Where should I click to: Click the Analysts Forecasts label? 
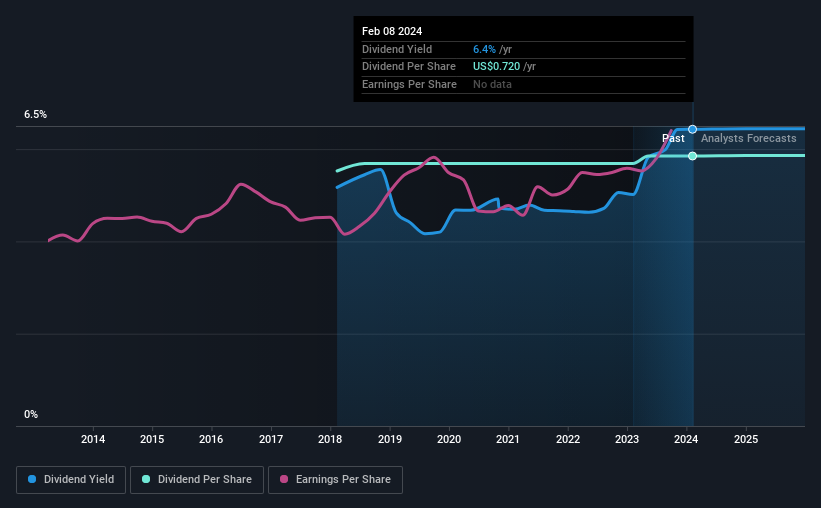point(749,138)
